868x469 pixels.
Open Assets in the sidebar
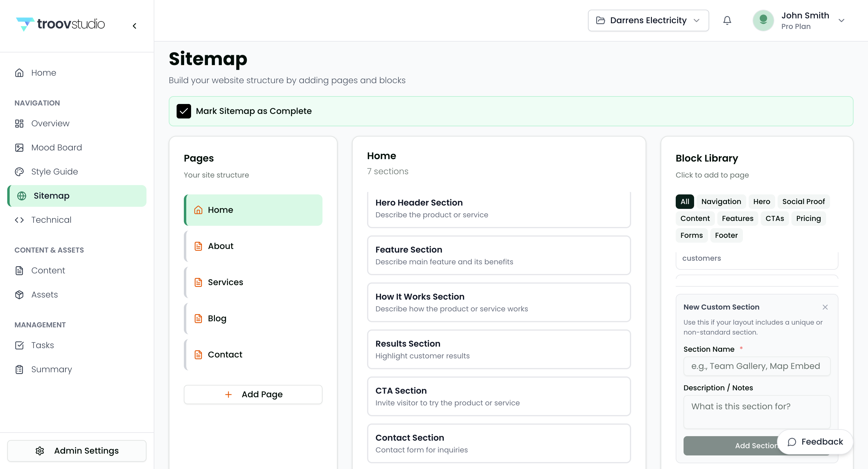45,294
